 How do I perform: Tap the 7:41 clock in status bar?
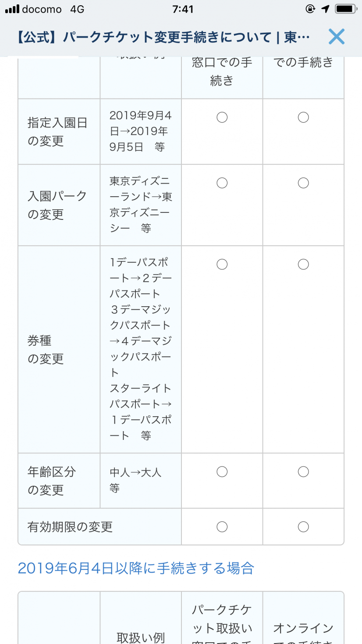point(183,9)
